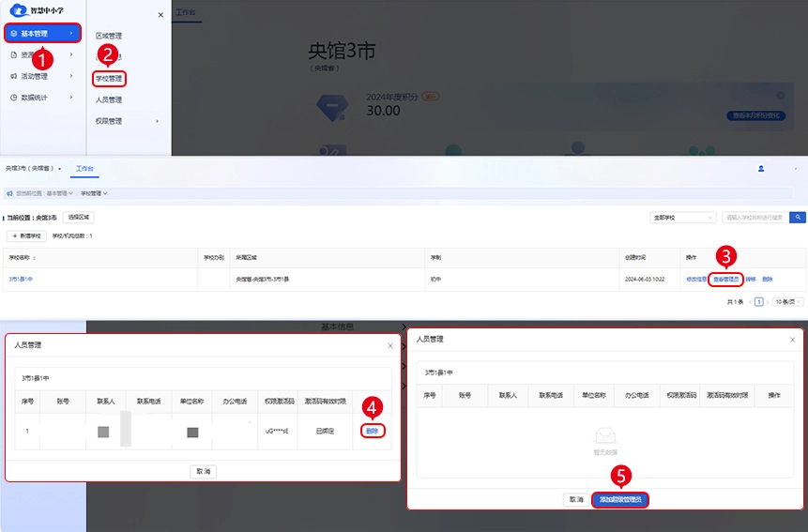This screenshot has height=532, width=808.
Task: Click the 活动管理 megaphone icon
Action: [x=13, y=76]
